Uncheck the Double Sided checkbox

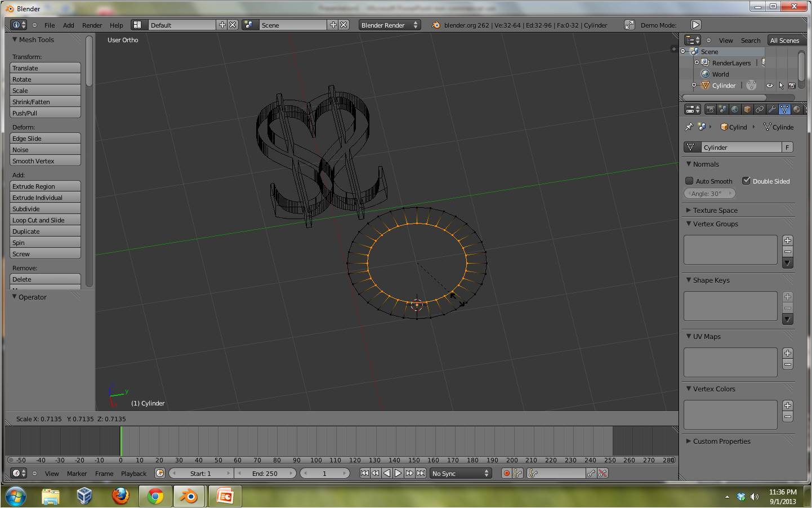click(x=746, y=181)
